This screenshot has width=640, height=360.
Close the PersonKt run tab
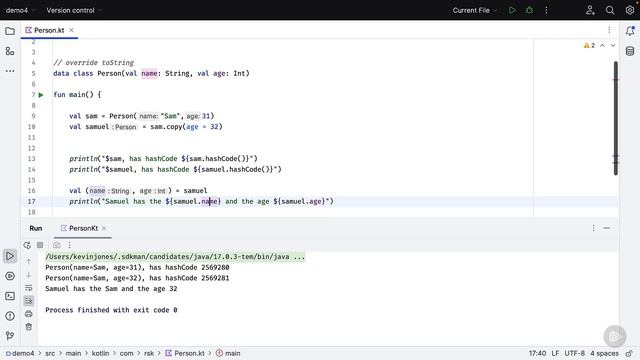coord(104,228)
